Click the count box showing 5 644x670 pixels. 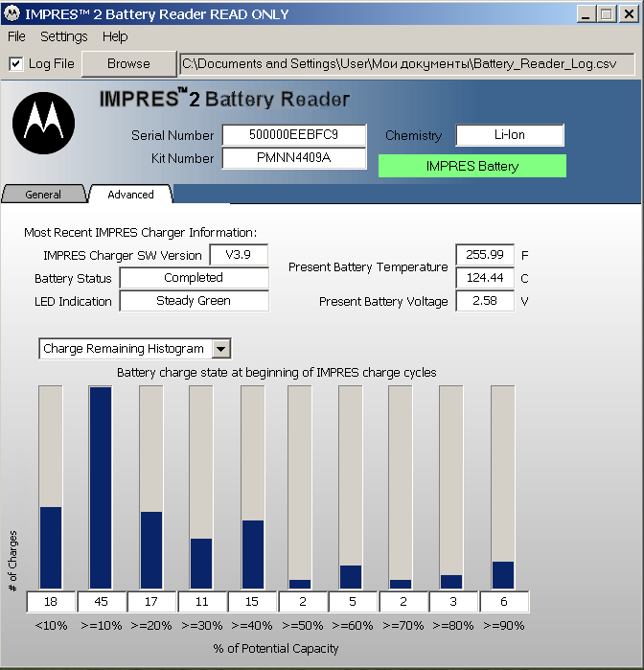(x=353, y=602)
